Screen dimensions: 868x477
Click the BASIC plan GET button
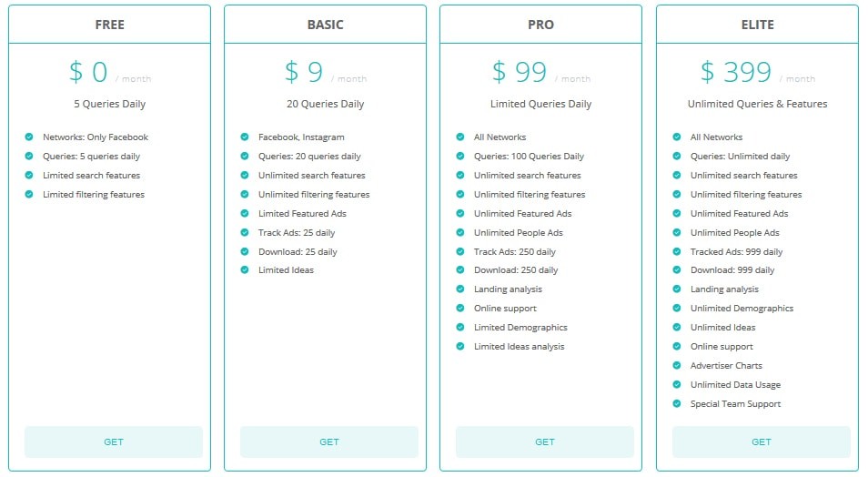[328, 441]
